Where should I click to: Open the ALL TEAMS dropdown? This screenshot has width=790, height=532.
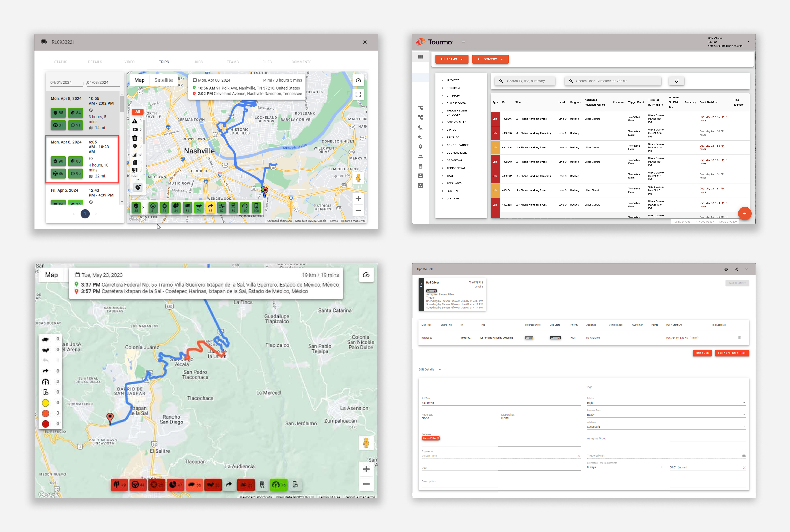click(x=451, y=59)
